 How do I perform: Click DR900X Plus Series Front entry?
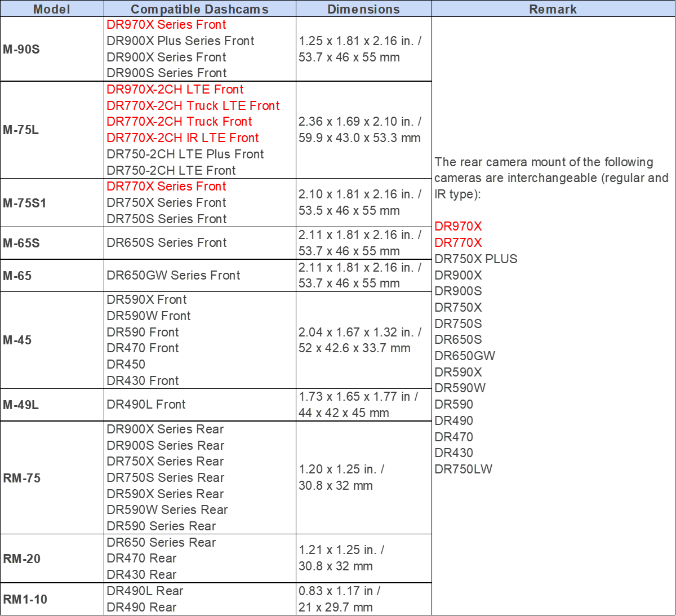(180, 41)
